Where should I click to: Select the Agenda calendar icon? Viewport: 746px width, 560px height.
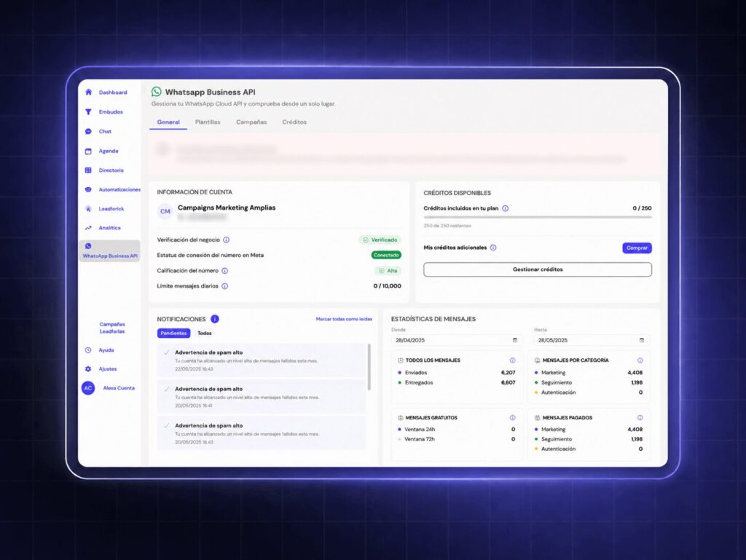click(88, 151)
